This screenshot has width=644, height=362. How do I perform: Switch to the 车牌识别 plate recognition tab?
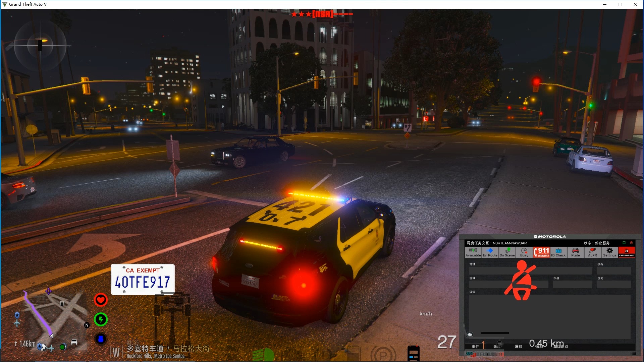[561, 347]
